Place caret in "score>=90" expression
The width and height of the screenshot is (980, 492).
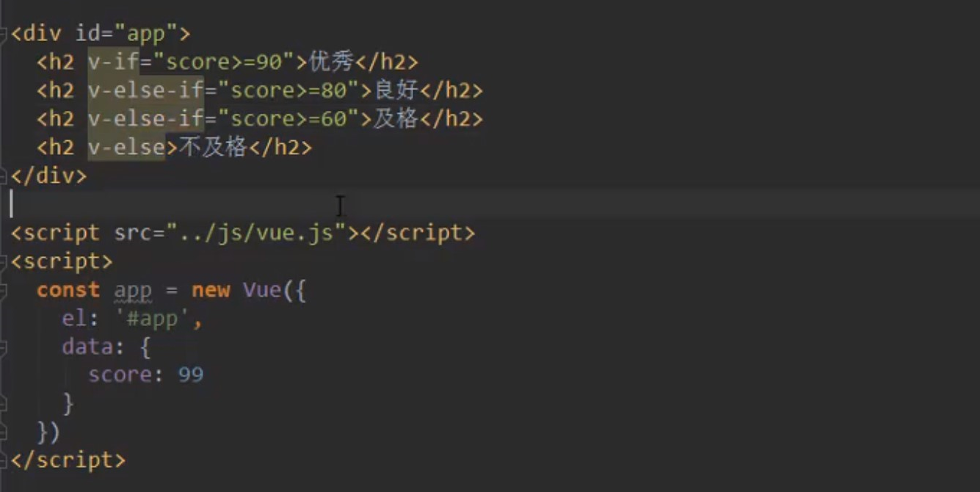[223, 62]
